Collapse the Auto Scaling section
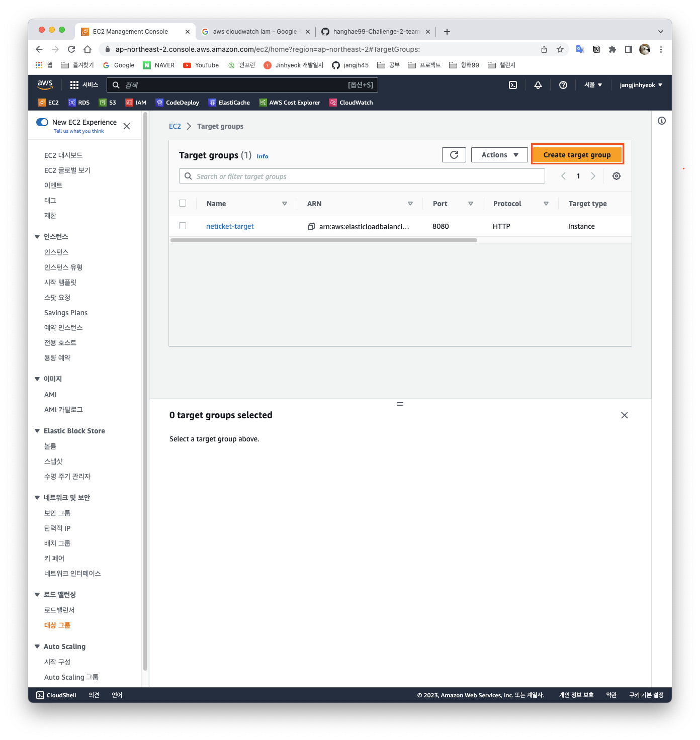700x740 pixels. coord(37,646)
